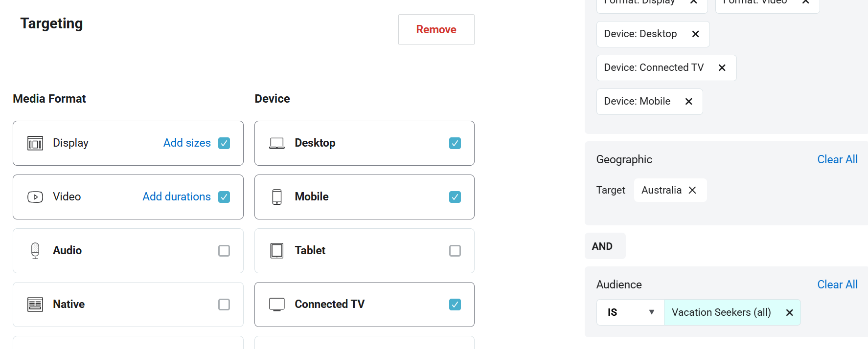Click the Desktop laptop icon
The image size is (868, 349).
click(277, 143)
